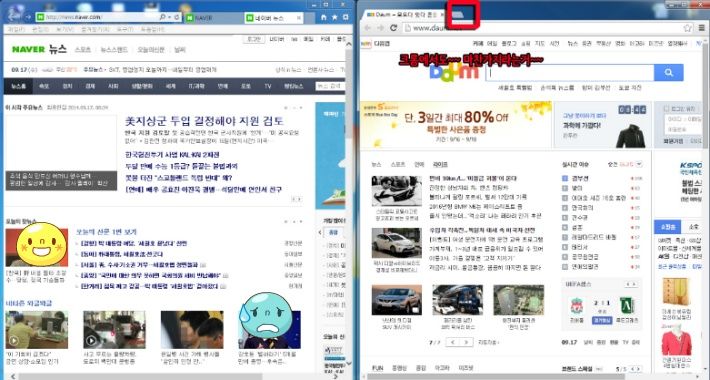The height and width of the screenshot is (380, 710).
Task: Open the IE tools gear menu
Action: [x=345, y=17]
